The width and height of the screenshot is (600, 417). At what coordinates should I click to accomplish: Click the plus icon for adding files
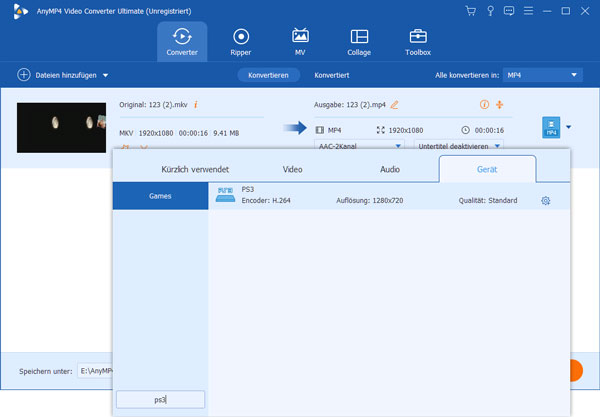click(x=24, y=75)
